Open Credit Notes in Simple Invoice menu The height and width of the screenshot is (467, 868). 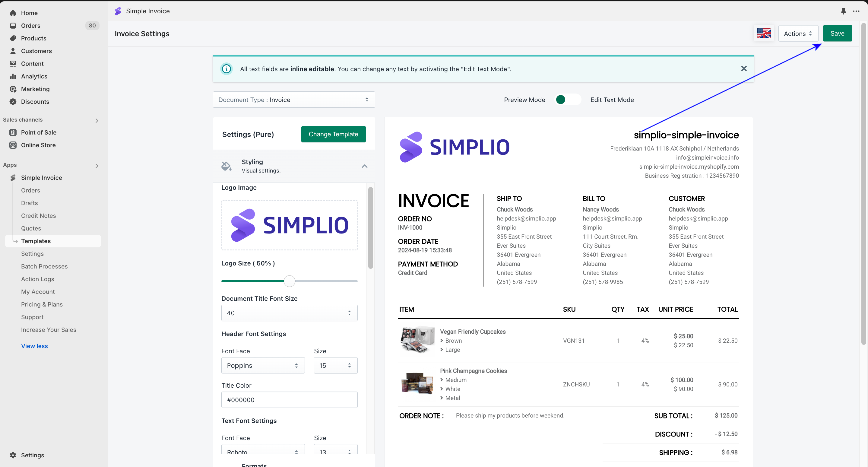coord(38,216)
